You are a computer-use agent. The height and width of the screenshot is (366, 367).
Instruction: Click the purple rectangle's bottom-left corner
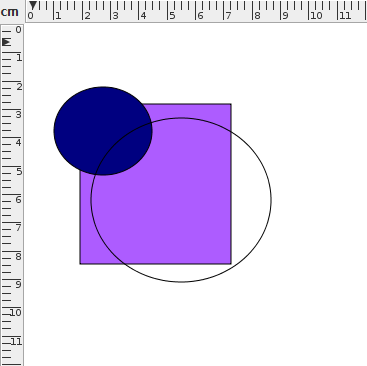80,264
